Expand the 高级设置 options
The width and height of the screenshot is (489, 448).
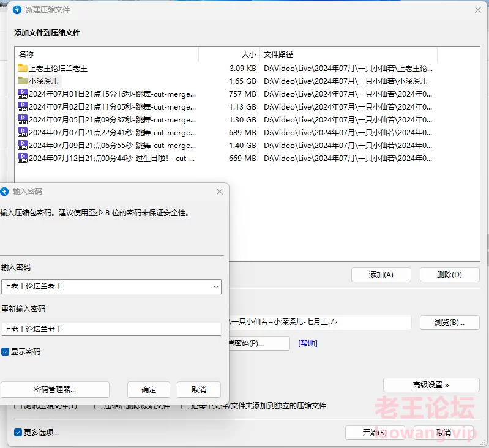(431, 385)
